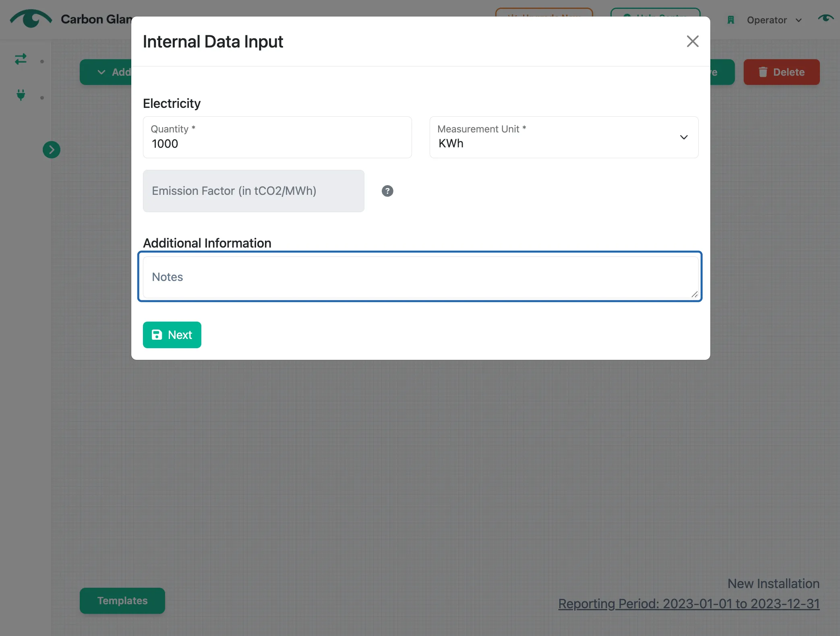Click the Electricity section heading
The width and height of the screenshot is (840, 636).
(x=172, y=103)
